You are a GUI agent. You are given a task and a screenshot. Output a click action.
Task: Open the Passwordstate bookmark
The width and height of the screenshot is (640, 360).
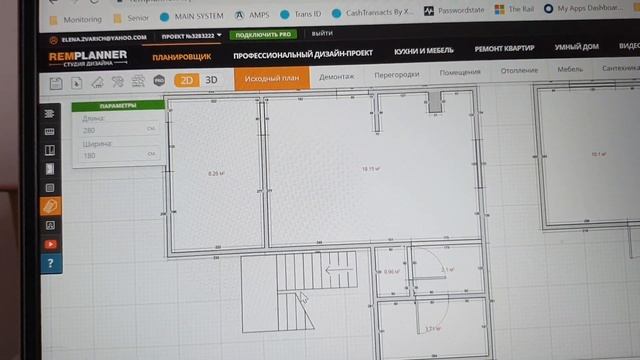[x=454, y=10]
